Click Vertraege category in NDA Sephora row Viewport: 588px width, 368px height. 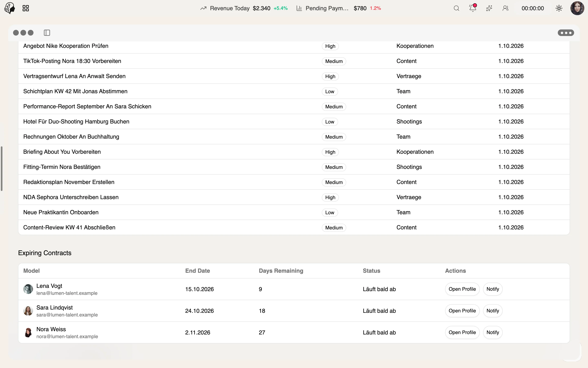[409, 197]
